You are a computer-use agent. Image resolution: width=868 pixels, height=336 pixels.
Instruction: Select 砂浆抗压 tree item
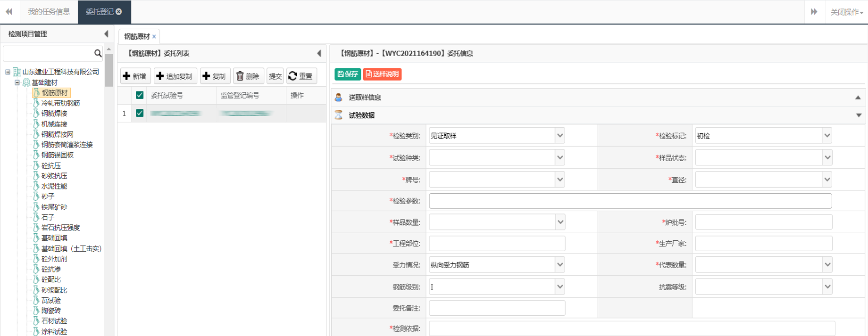(54, 176)
